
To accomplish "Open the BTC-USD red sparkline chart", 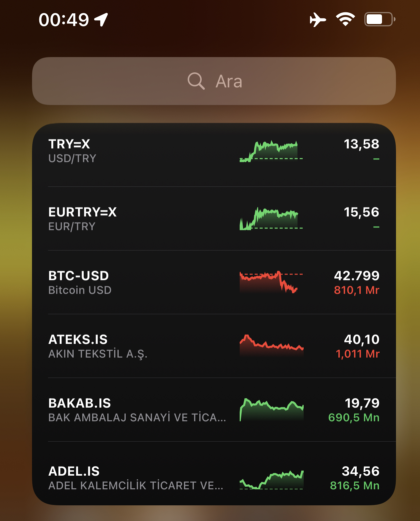I will point(271,282).
